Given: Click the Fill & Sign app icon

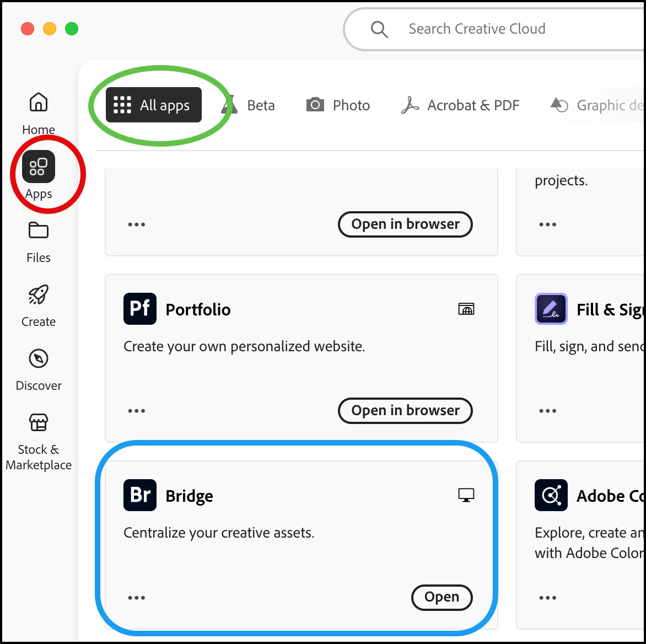Looking at the screenshot, I should click(551, 309).
